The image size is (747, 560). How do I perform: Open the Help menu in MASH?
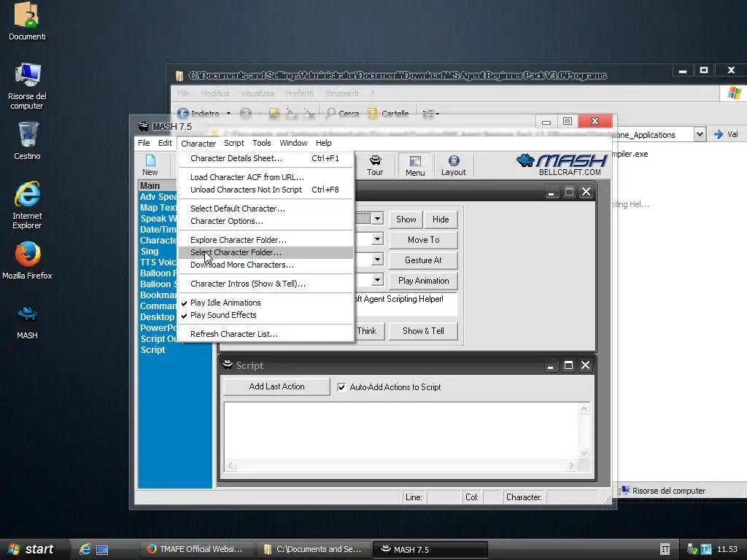pyautogui.click(x=323, y=143)
